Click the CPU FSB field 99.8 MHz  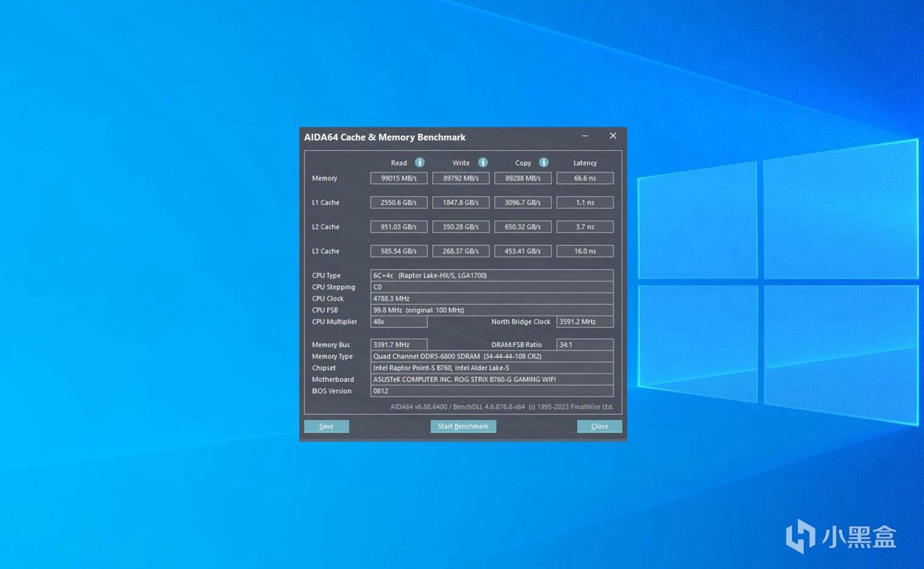(x=492, y=310)
